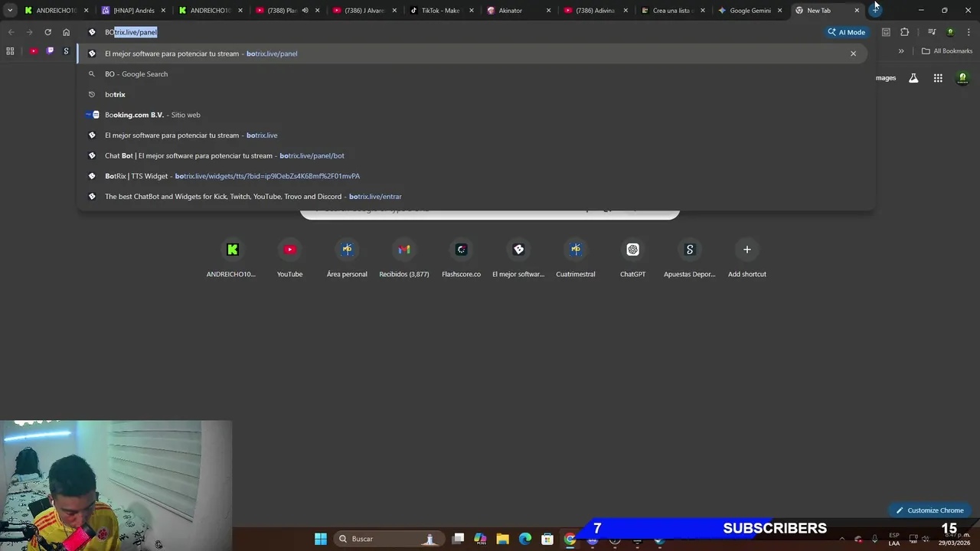Open Microsoft Store from the taskbar
The width and height of the screenshot is (980, 551).
pyautogui.click(x=547, y=539)
